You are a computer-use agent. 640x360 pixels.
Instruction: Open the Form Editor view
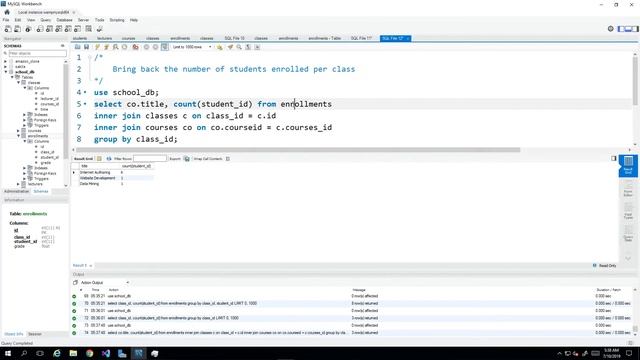(628, 189)
